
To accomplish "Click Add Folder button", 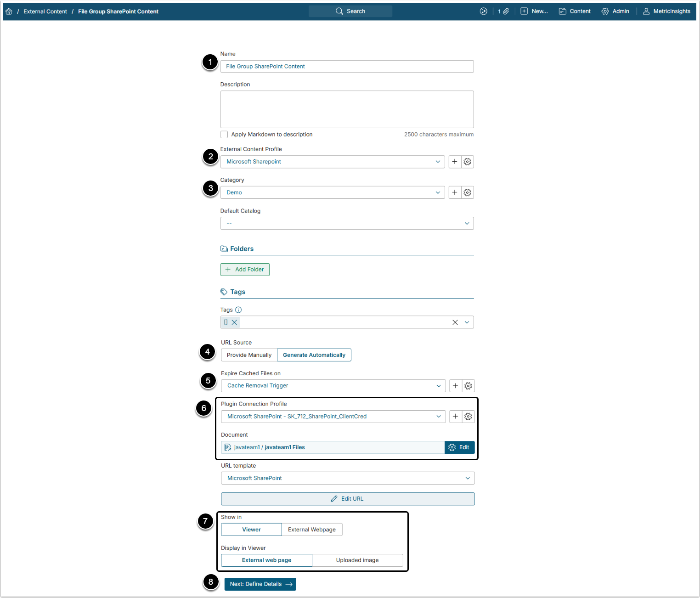I will [245, 270].
